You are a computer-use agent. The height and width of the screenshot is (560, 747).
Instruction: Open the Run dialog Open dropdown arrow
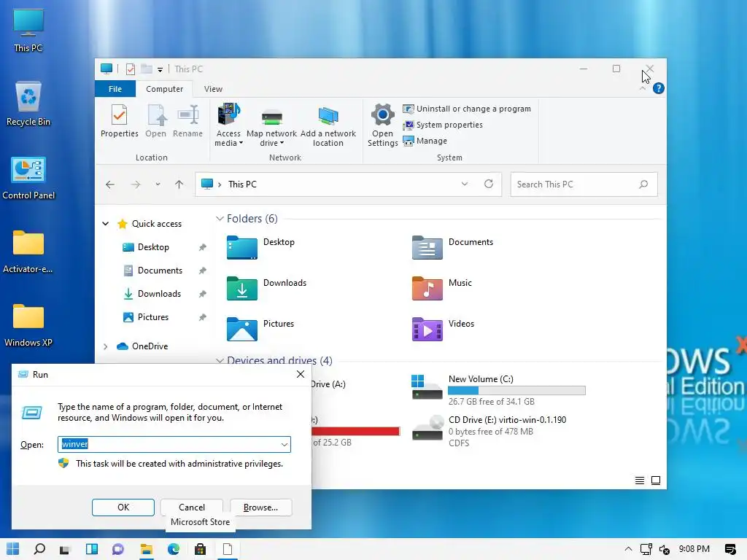(285, 444)
